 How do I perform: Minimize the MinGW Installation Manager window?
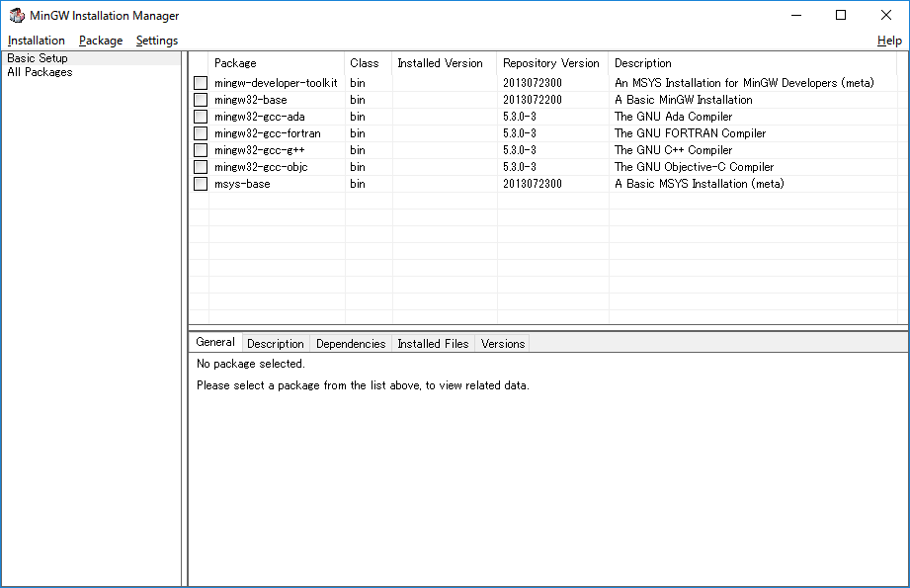pos(796,16)
